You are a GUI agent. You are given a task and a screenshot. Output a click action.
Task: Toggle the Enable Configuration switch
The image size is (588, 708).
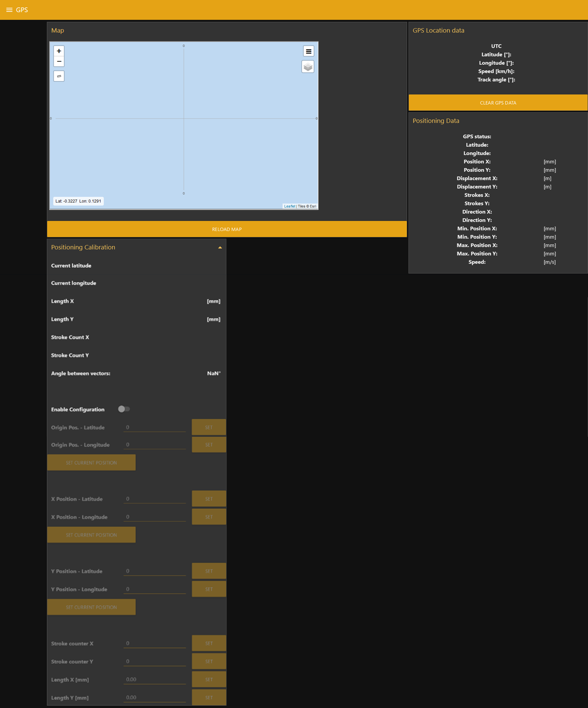click(124, 409)
